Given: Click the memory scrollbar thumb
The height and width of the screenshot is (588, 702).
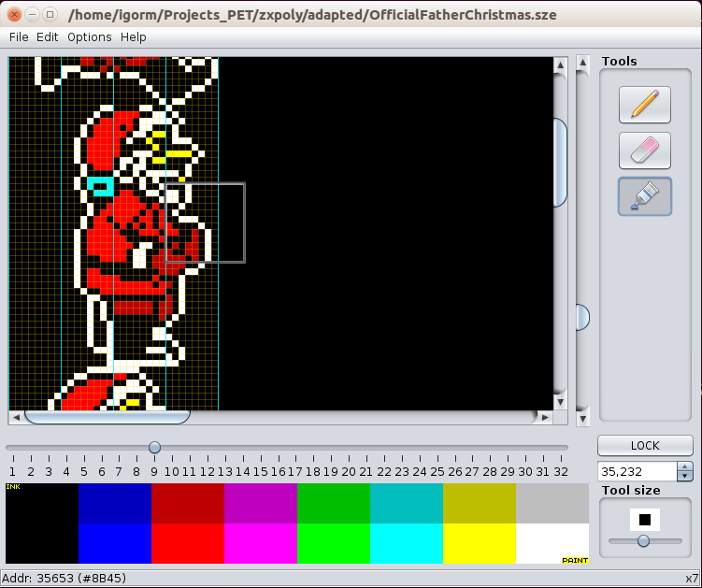Looking at the screenshot, I should (582, 317).
